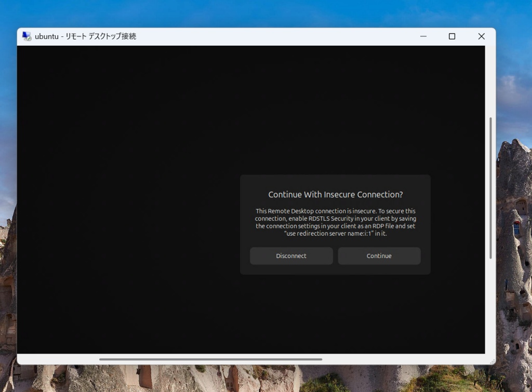This screenshot has width=532, height=392.
Task: Click horizontal scrollbar track left of thumb
Action: 57,359
